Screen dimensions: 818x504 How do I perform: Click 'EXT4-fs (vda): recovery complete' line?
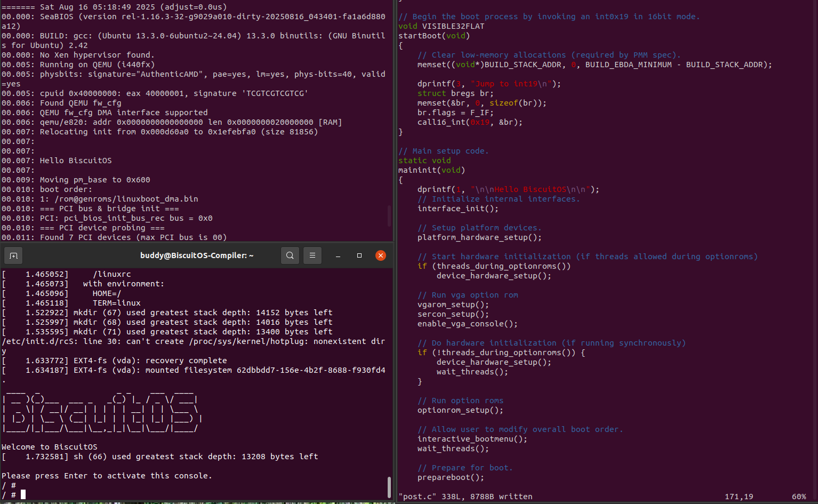click(x=150, y=361)
